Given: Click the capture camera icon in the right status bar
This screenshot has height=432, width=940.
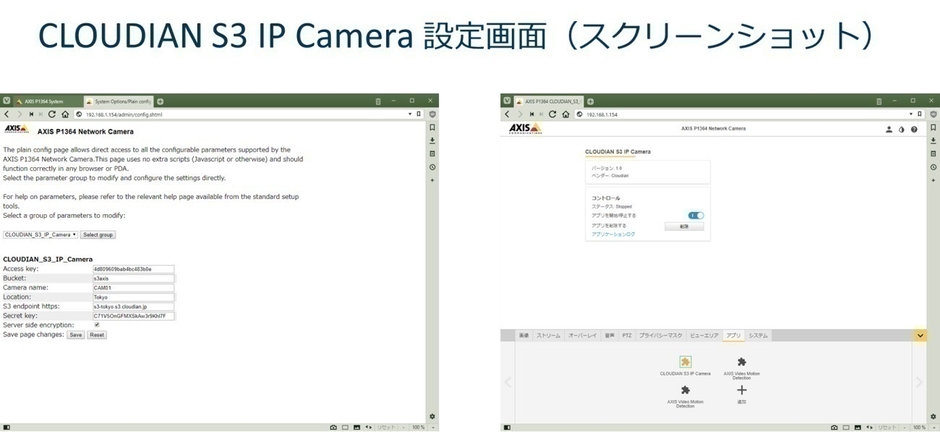Looking at the screenshot, I should 833,427.
